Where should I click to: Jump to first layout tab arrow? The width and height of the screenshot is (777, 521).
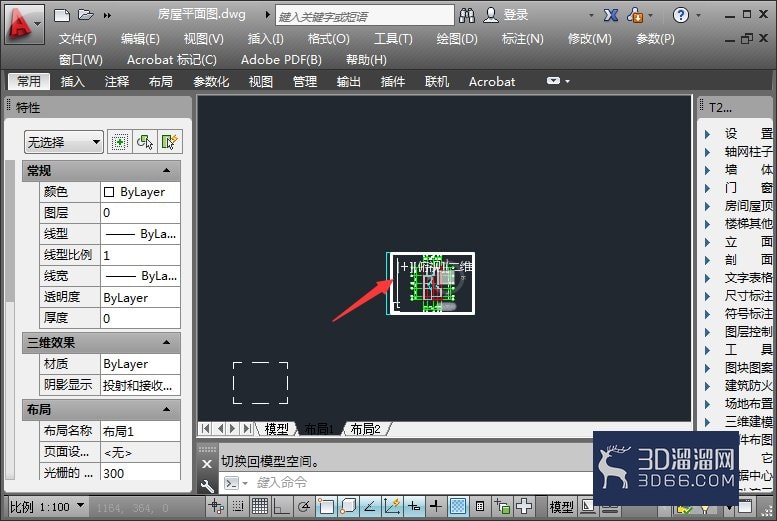tap(206, 428)
